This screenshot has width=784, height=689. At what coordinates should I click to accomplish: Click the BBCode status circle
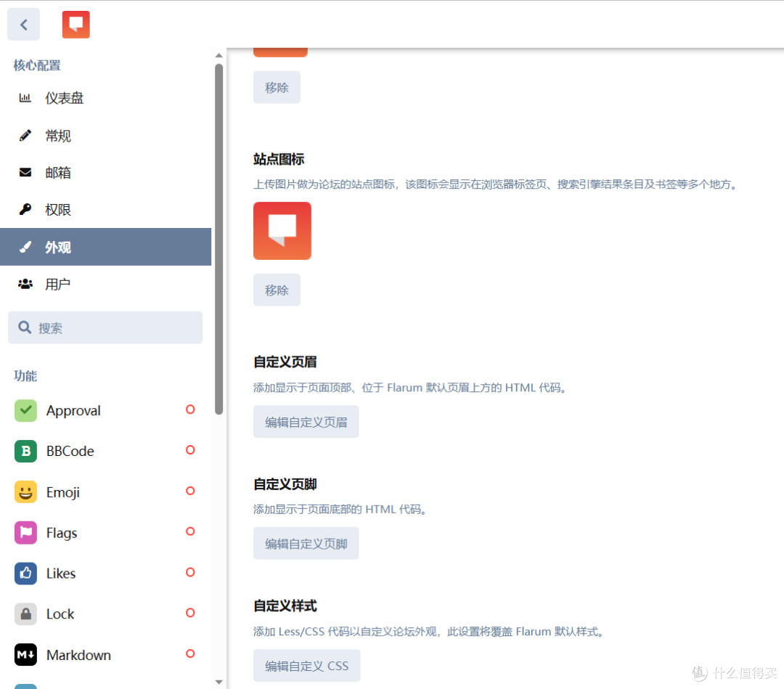point(190,450)
